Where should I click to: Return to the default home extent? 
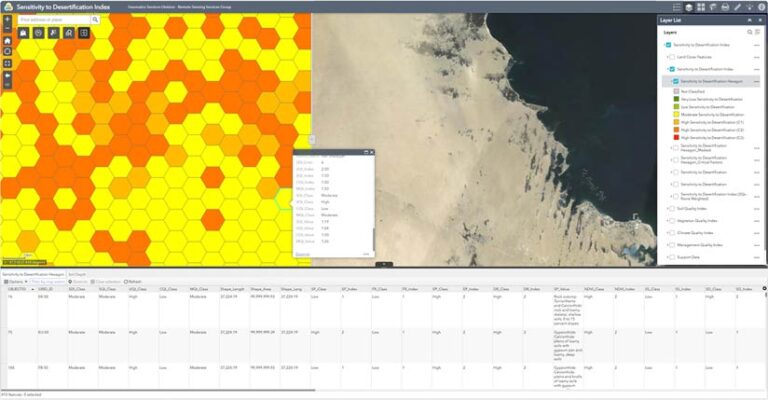pyautogui.click(x=7, y=41)
